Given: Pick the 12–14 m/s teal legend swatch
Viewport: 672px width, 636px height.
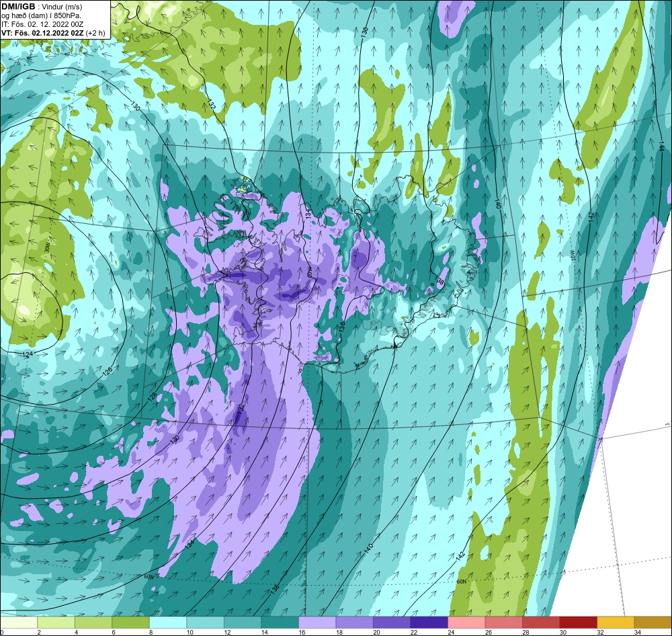Looking at the screenshot, I should [243, 623].
